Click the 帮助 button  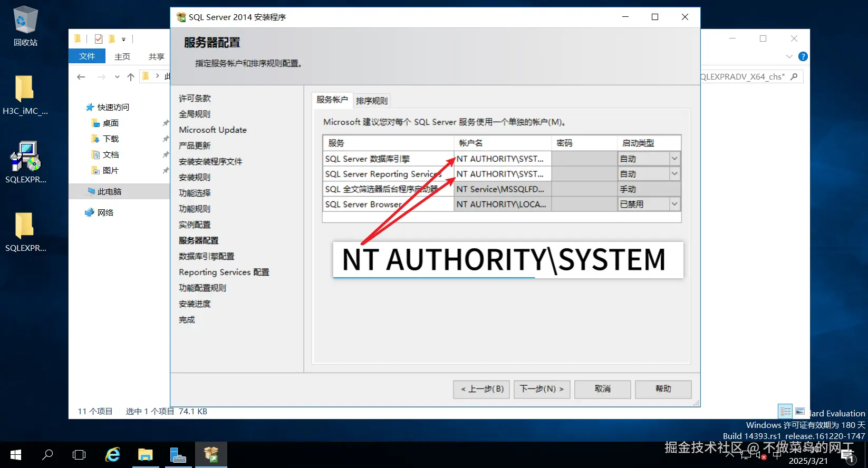[x=663, y=389]
